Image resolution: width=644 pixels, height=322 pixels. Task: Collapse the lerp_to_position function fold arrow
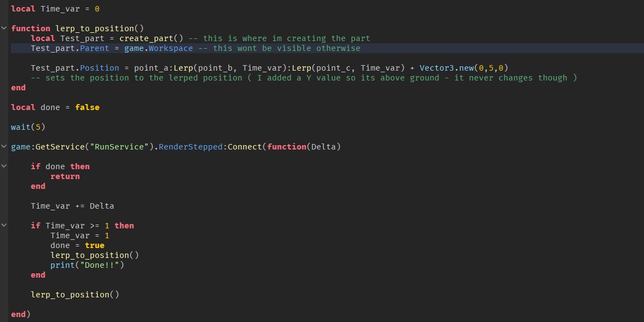click(4, 28)
